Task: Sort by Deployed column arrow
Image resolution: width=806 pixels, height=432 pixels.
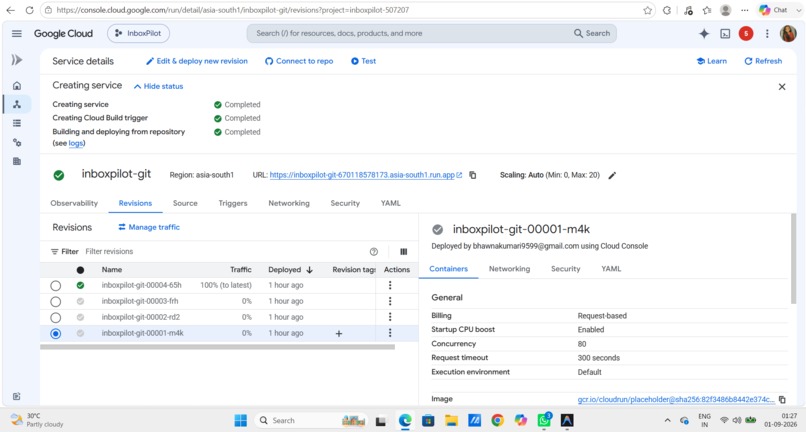Action: 309,269
